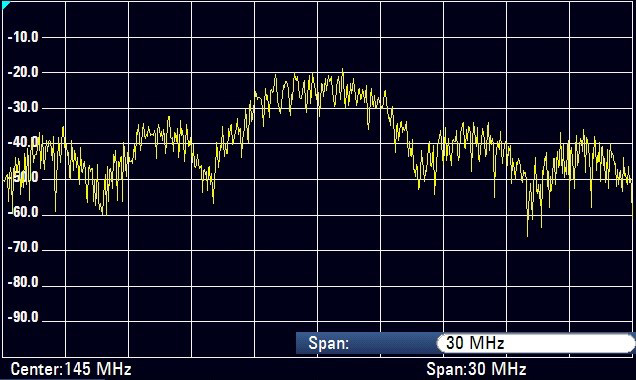Click the Center:145 MHz readout
Image resolution: width=636 pixels, height=380 pixels.
click(71, 369)
